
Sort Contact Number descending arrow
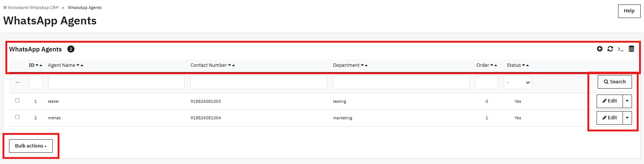tap(229, 65)
